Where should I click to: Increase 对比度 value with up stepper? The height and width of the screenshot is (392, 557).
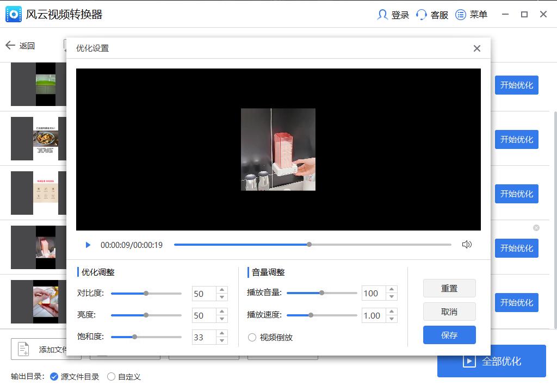click(222, 290)
